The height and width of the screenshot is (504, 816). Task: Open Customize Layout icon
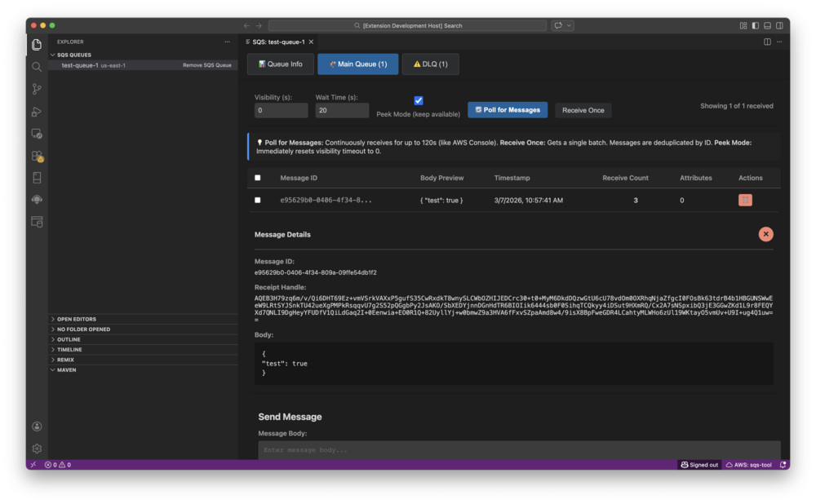point(743,25)
